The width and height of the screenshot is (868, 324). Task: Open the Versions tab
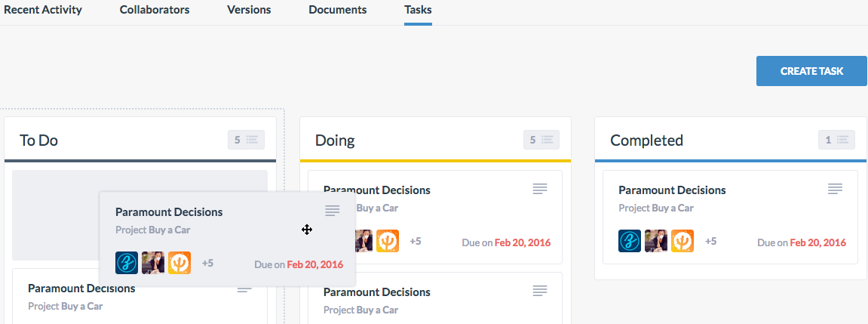pos(249,9)
